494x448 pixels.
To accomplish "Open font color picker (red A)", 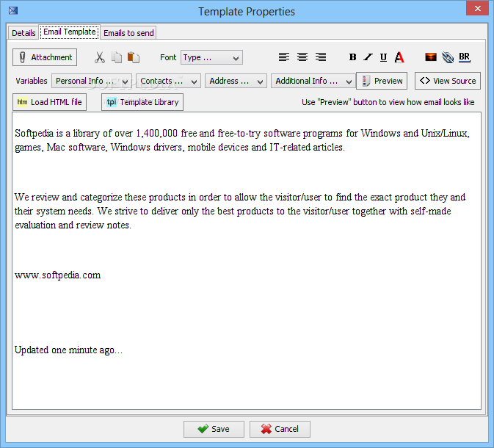I will [399, 57].
